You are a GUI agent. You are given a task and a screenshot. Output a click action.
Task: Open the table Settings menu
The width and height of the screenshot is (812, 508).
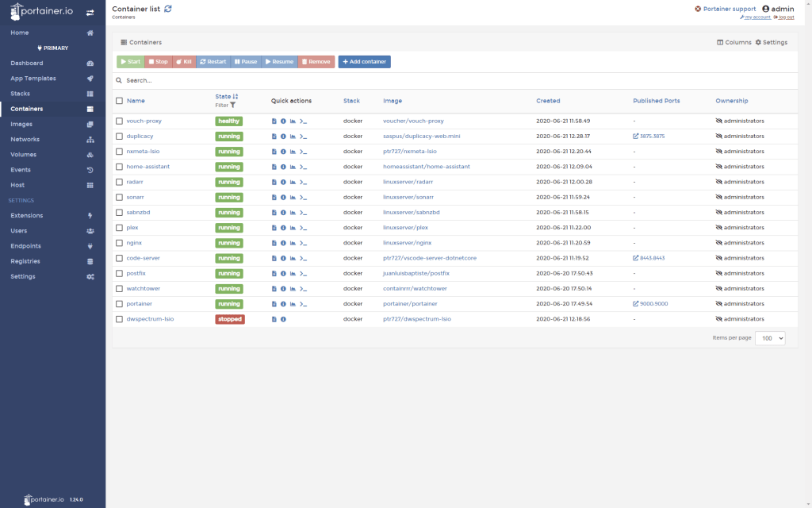pyautogui.click(x=771, y=42)
